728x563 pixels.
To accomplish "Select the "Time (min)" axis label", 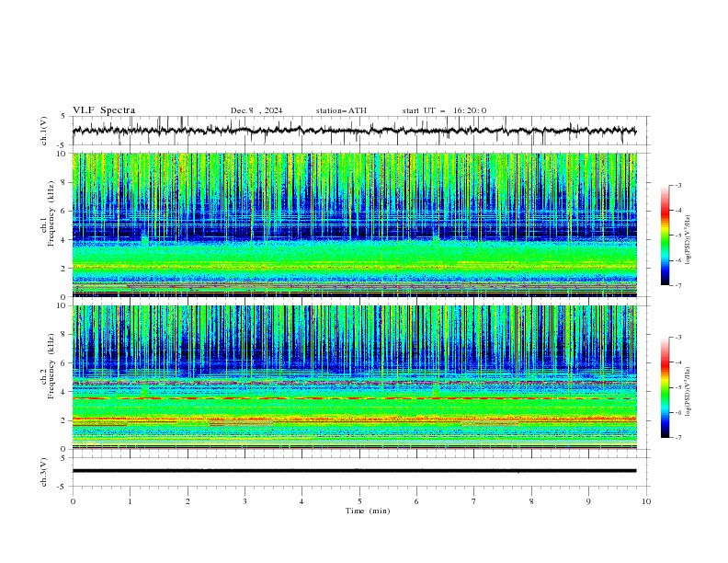I will click(x=368, y=511).
